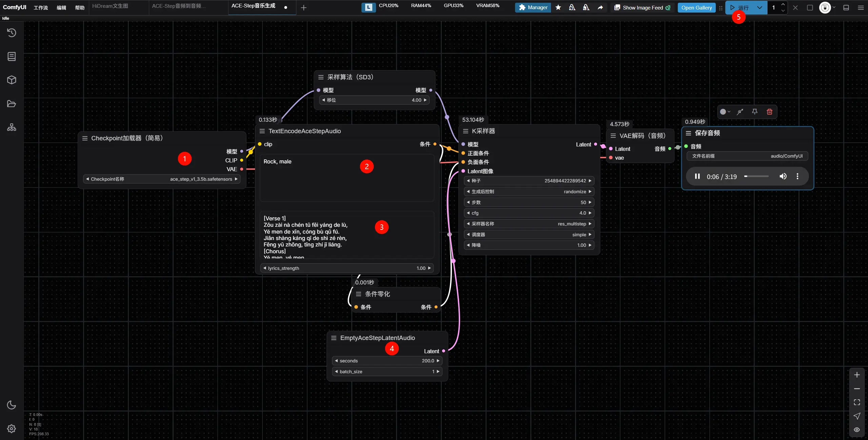Click the bypass node icon in toolbox
The width and height of the screenshot is (868, 440).
[740, 112]
